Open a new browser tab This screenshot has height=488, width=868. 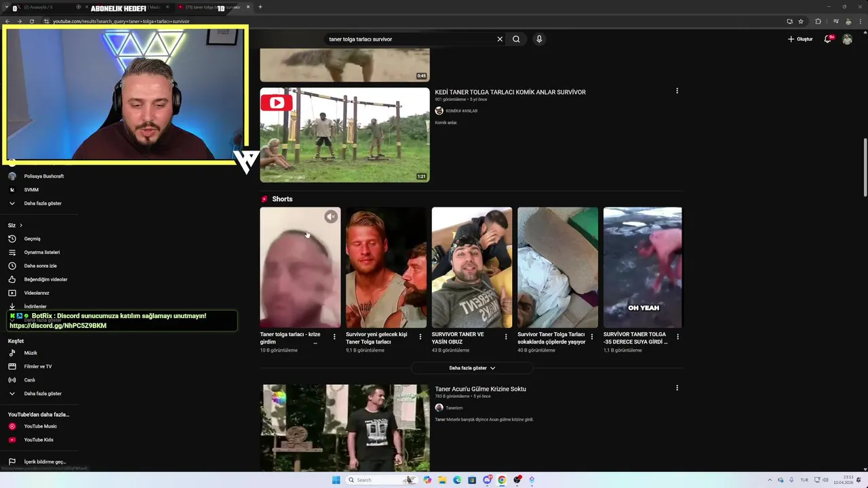[260, 7]
